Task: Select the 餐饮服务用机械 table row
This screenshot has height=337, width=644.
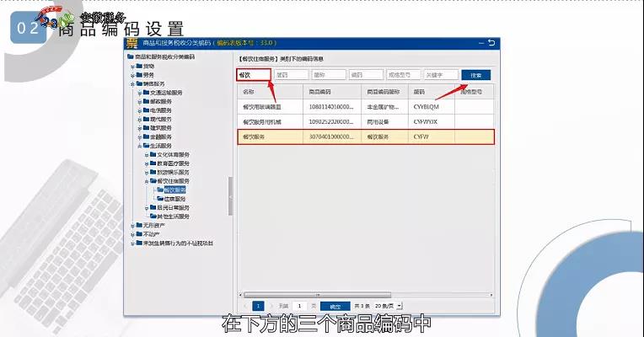Action: pyautogui.click(x=366, y=122)
